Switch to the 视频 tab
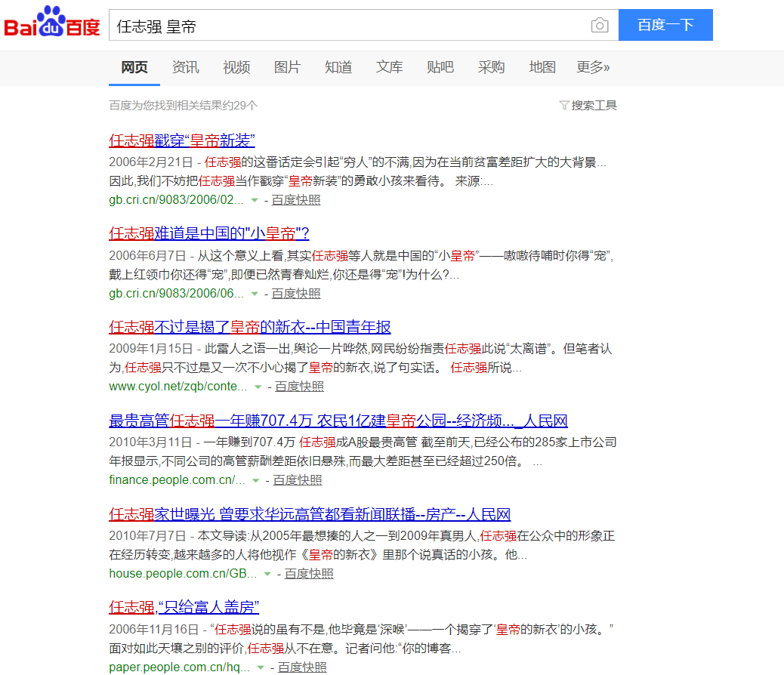Image resolution: width=784 pixels, height=675 pixels. (236, 67)
